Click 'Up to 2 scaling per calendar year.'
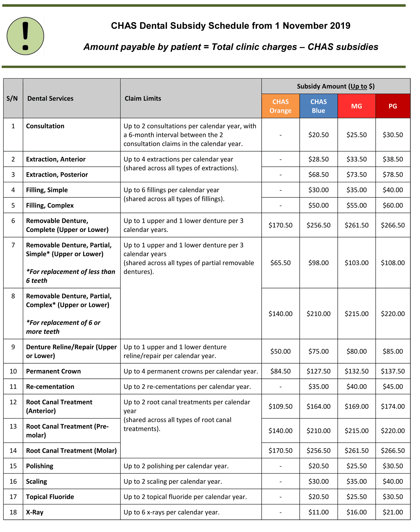 coord(173,481)
